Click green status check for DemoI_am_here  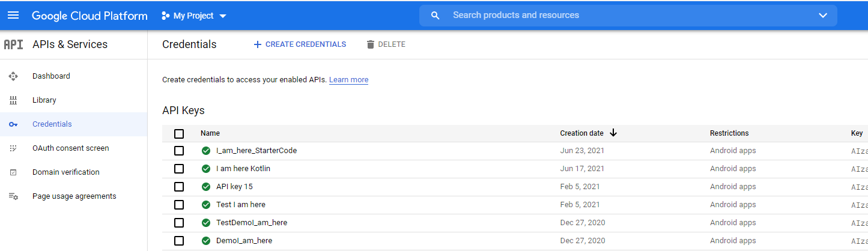(206, 241)
